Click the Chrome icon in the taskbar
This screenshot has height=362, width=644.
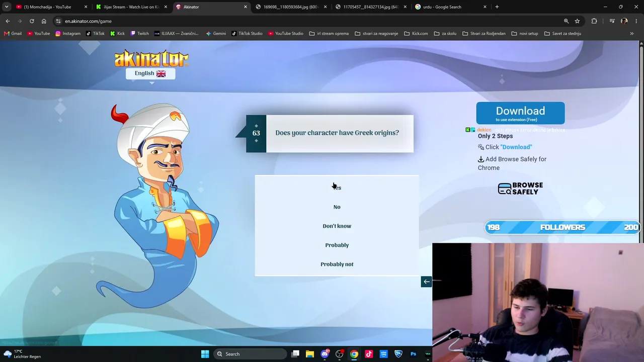354,354
